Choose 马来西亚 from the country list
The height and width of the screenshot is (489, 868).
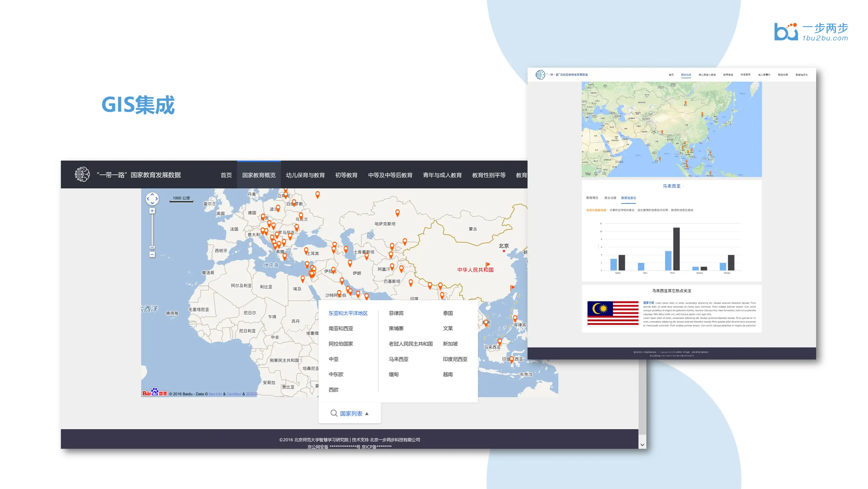(398, 359)
